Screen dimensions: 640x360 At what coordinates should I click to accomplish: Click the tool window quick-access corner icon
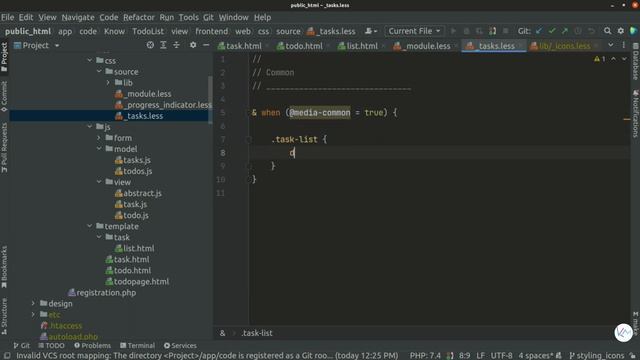coord(7,356)
